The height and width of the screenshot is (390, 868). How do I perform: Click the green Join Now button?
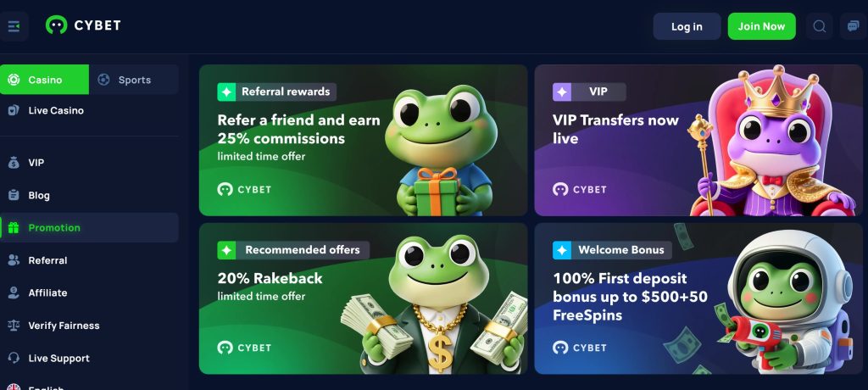point(761,26)
